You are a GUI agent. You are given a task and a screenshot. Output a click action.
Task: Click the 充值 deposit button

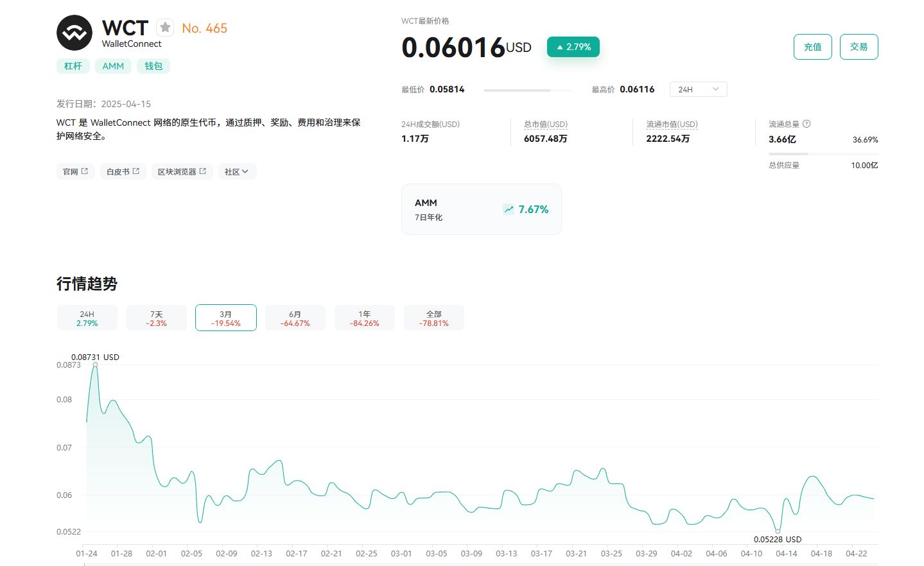click(x=813, y=47)
